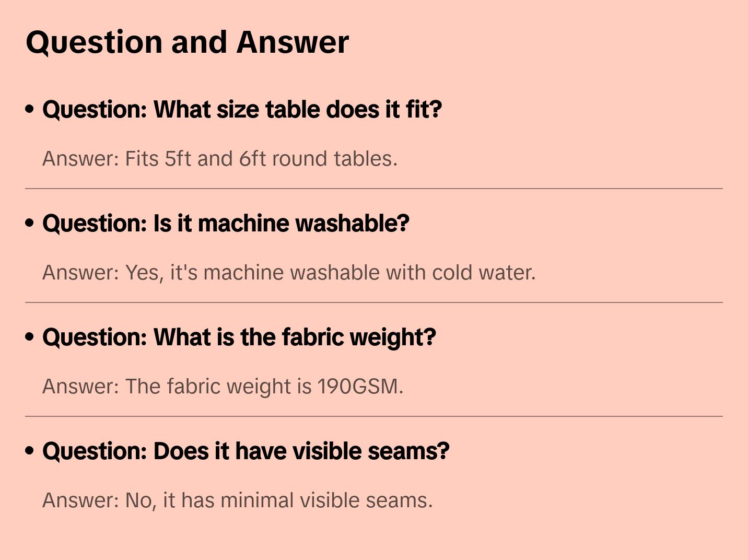Click the "190GSM" value in the answer
The image size is (748, 560).
point(358,387)
